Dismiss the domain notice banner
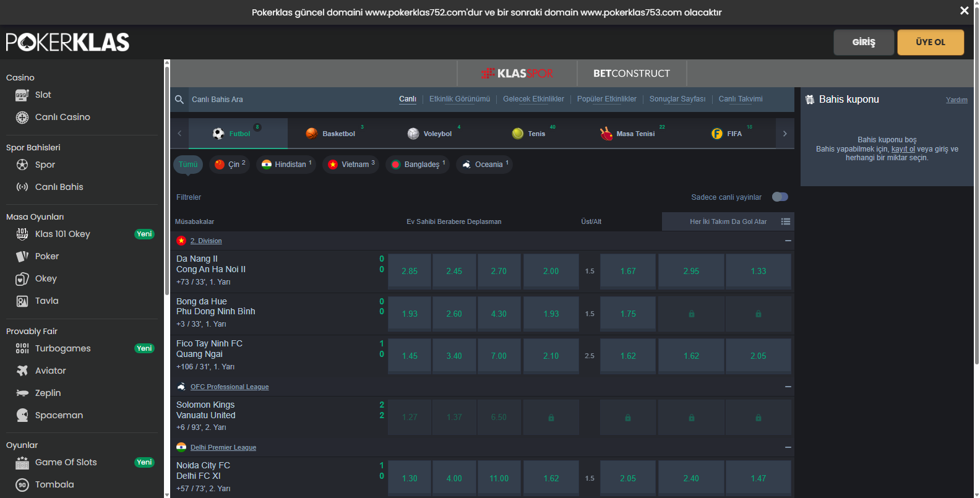Viewport: 980px width, 498px height. click(x=964, y=11)
